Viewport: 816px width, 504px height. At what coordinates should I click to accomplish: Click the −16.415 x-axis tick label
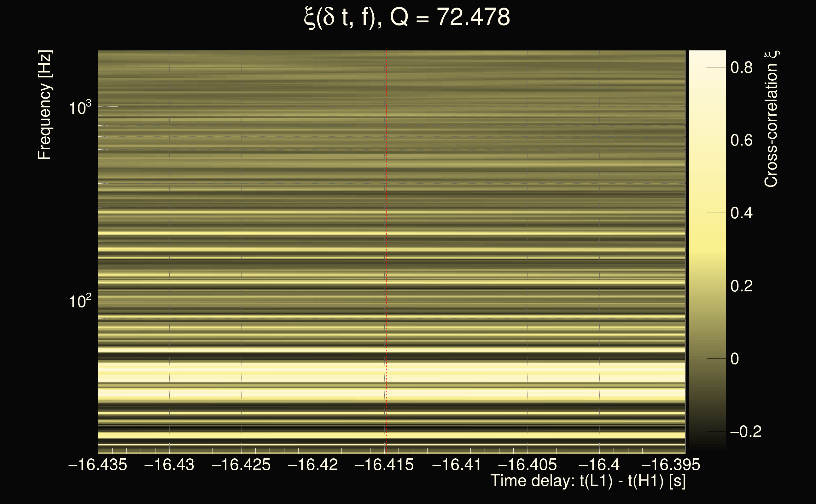(384, 465)
